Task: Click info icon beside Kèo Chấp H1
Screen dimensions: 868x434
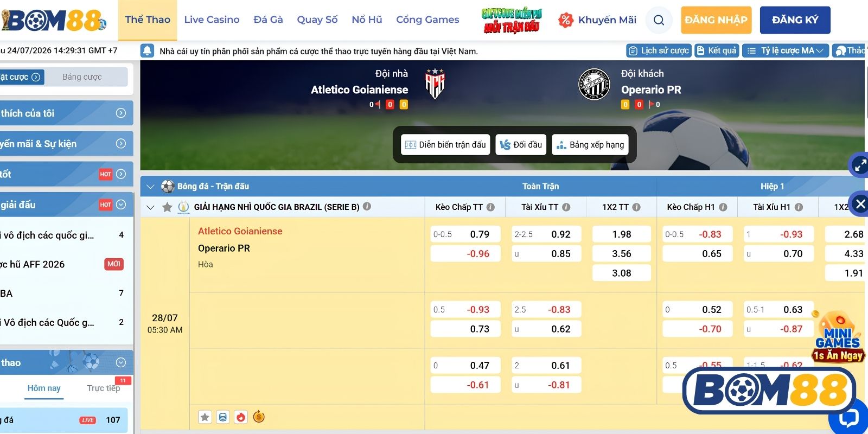Action: pyautogui.click(x=723, y=207)
